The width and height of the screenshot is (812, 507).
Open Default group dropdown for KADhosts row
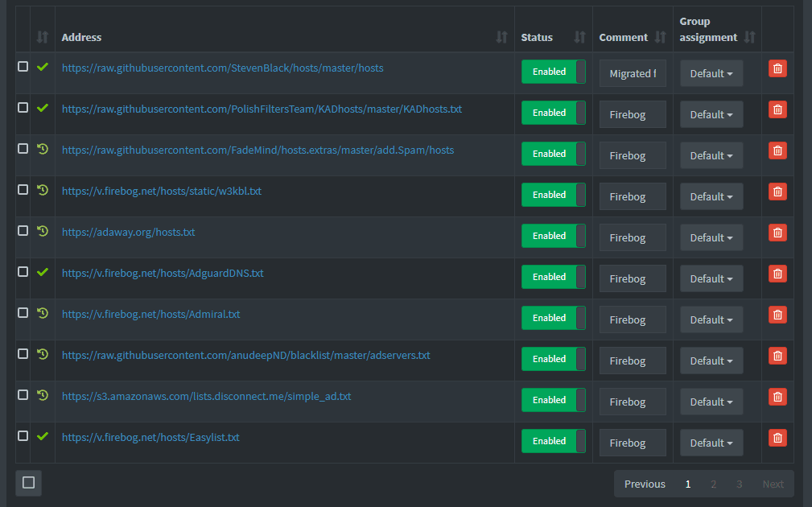point(711,114)
